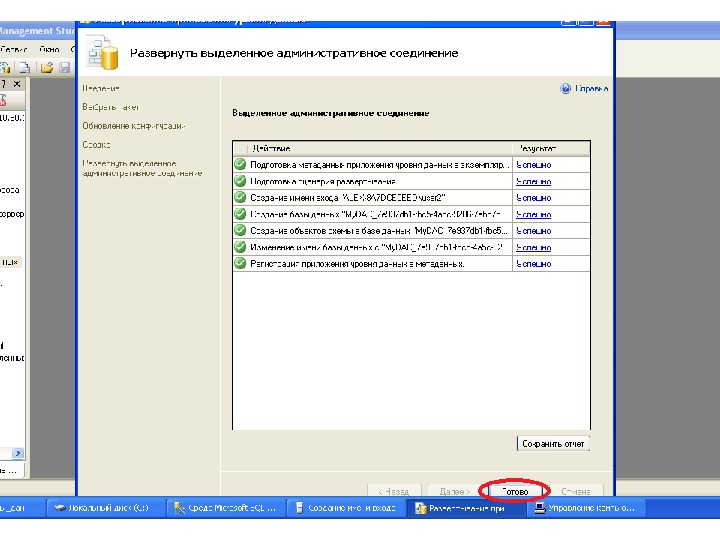Click the Сохранить отчет button

coord(553,444)
